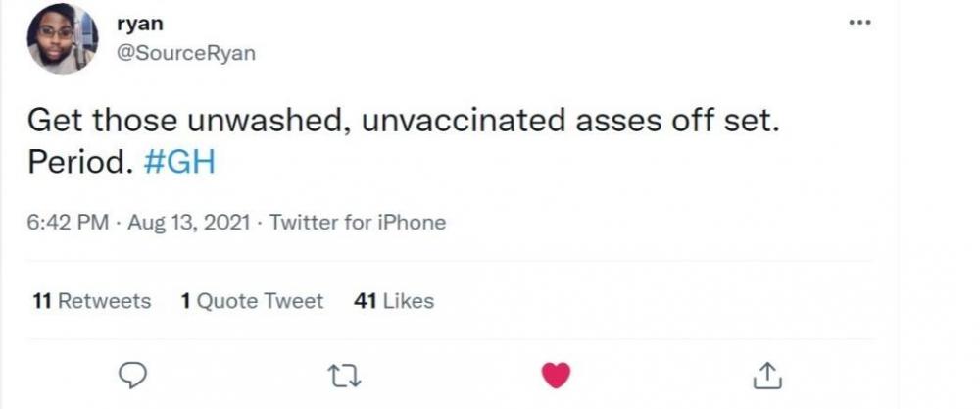This screenshot has height=409, width=980.
Task: Click the 6:42 PM time link
Action: [x=68, y=223]
